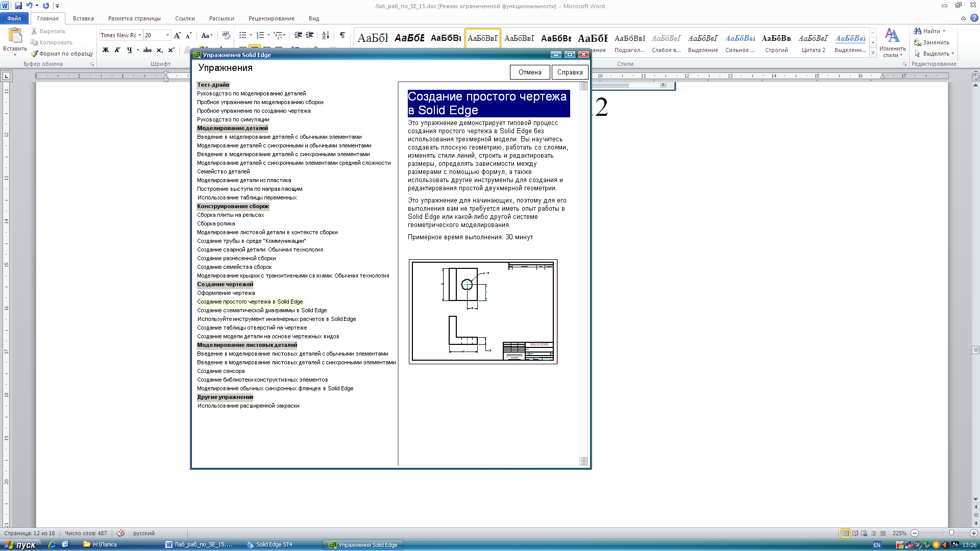Click the Отмена button in Упражнения dialog
Viewport: 980px width, 551px height.
[530, 72]
